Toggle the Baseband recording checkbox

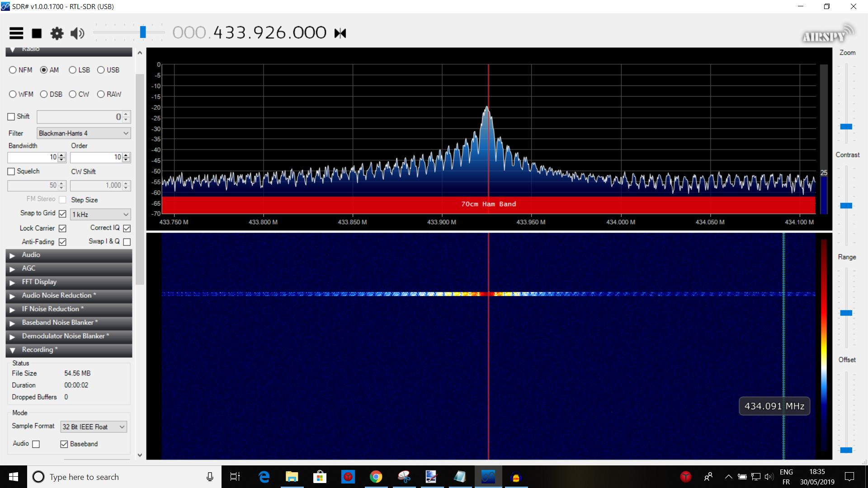(64, 444)
